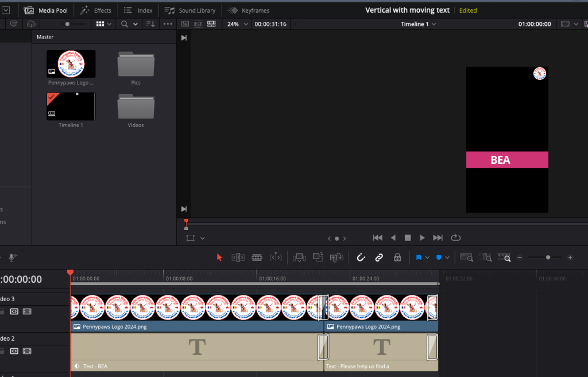Open the Media Pool panel
The height and width of the screenshot is (377, 588).
tap(45, 10)
